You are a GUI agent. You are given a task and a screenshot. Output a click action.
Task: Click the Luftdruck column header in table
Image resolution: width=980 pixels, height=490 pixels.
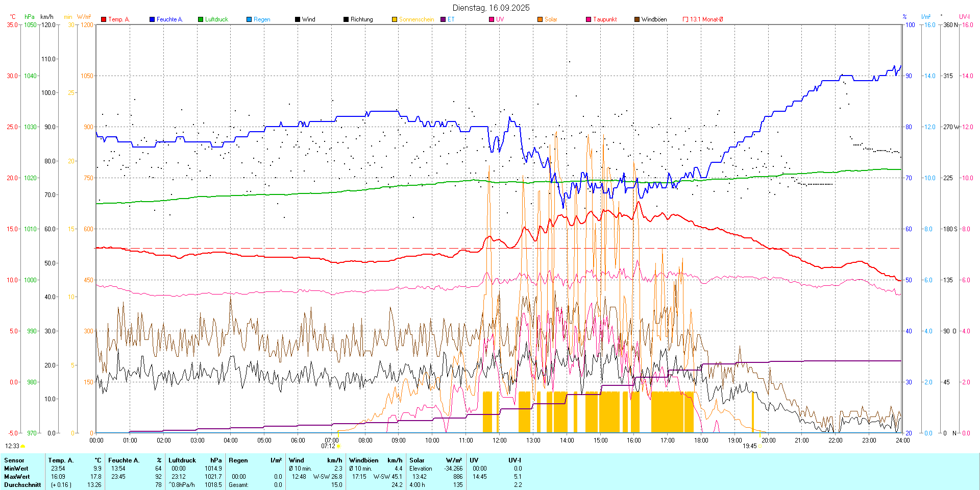[x=182, y=460]
